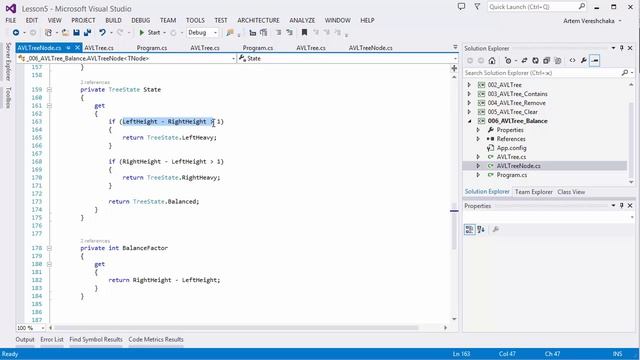Toggle pin on the active AVLTreeNode.cs tab

pyautogui.click(x=68, y=48)
